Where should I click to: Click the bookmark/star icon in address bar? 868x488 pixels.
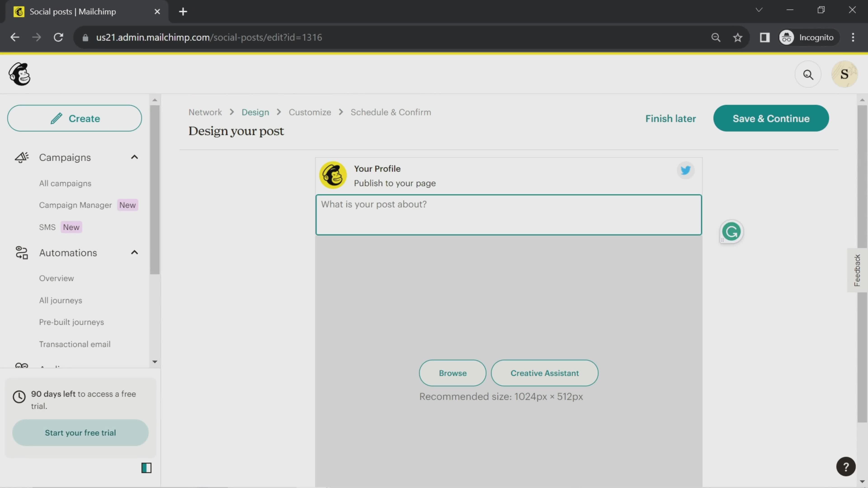click(738, 37)
